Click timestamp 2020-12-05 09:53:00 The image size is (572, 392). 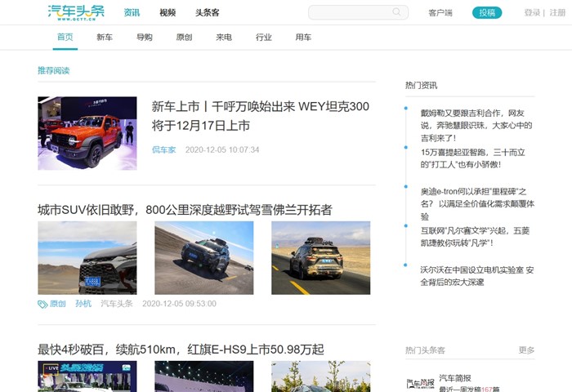pos(179,304)
